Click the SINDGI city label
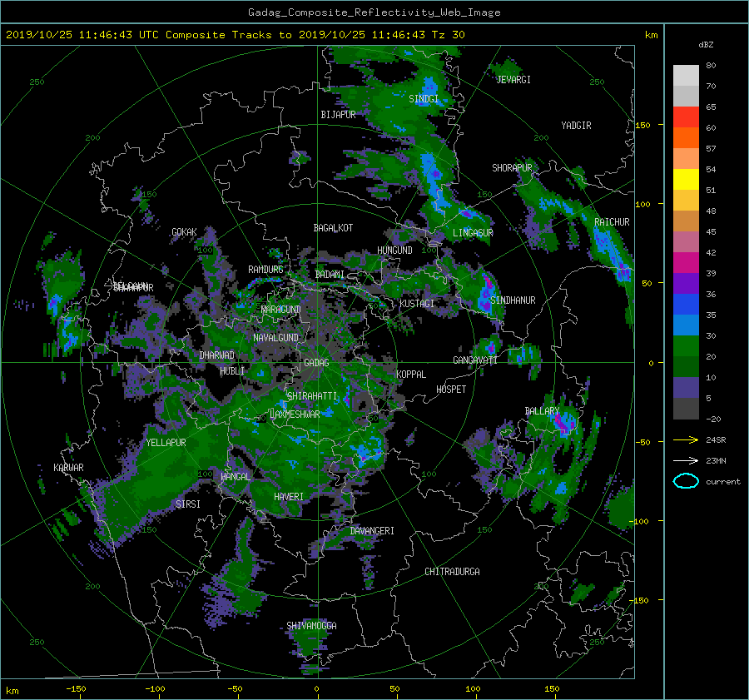Viewport: 749px width, 700px height. click(424, 99)
